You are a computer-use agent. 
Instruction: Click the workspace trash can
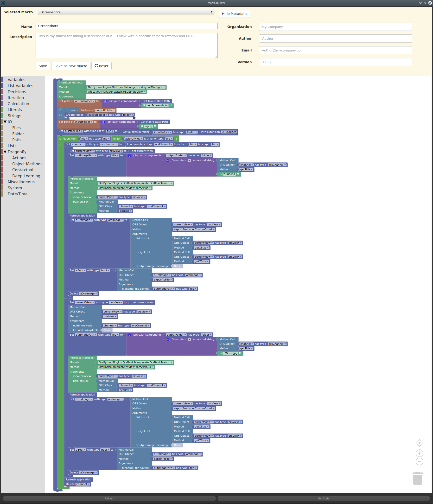coord(417,478)
